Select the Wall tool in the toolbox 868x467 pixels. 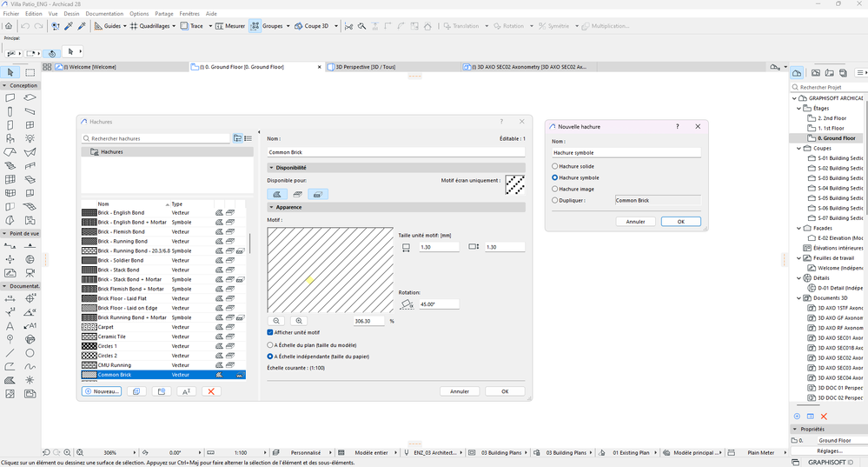(x=10, y=97)
